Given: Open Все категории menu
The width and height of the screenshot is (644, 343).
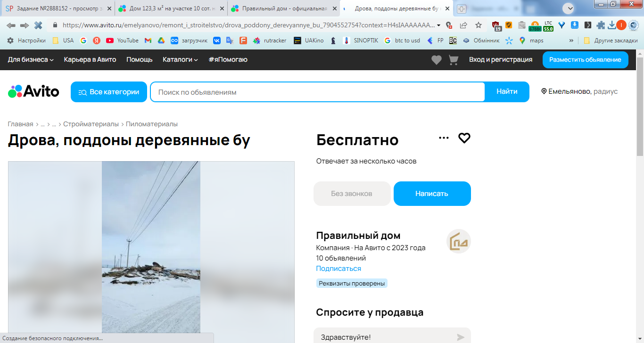Looking at the screenshot, I should point(109,92).
